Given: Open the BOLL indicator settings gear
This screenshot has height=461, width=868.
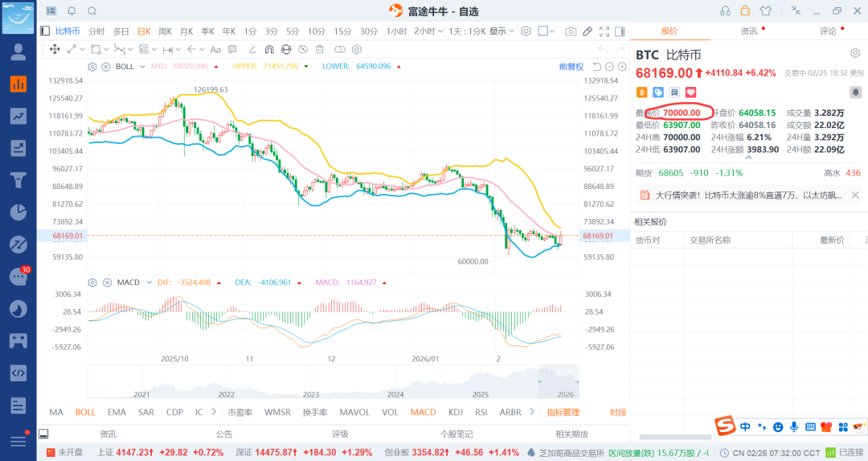Looking at the screenshot, I should coord(92,66).
